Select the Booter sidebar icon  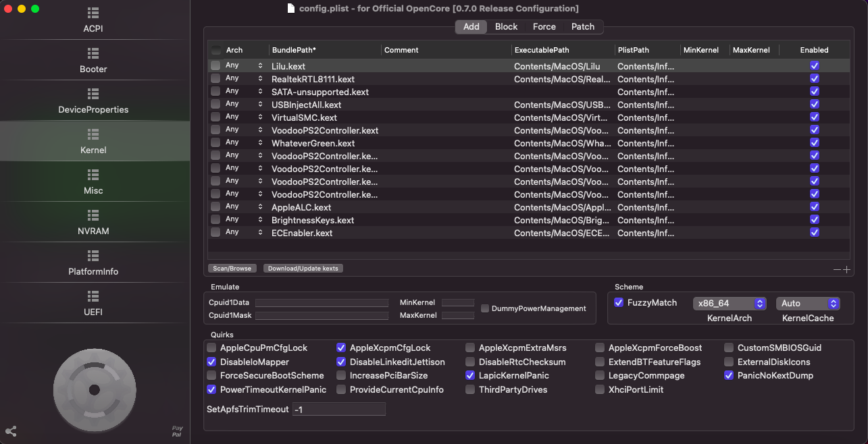[93, 53]
